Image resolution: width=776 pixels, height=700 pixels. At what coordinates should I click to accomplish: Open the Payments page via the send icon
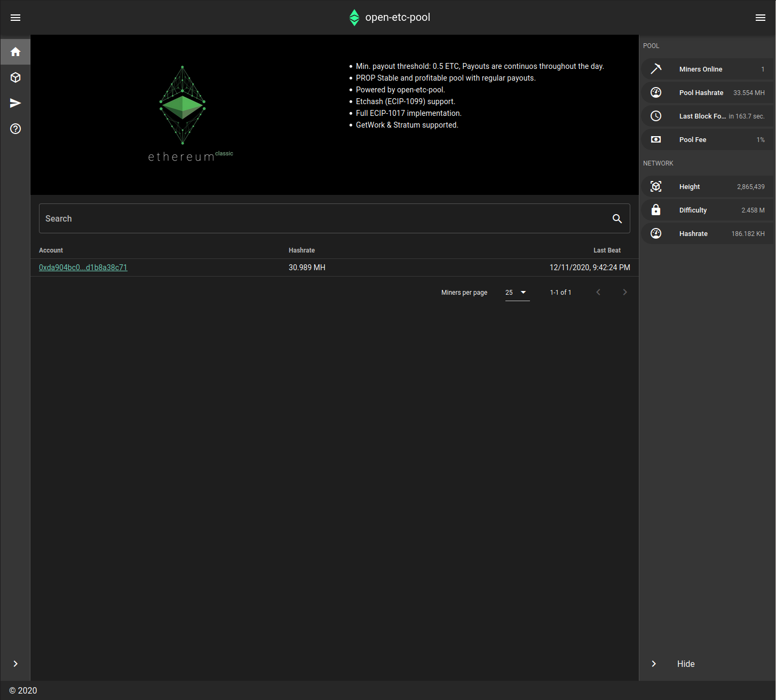pyautogui.click(x=15, y=103)
